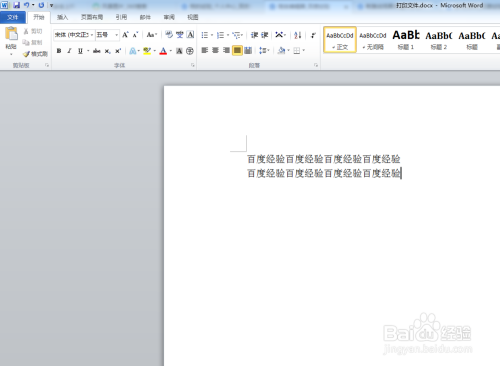Open the highlight color dropdown arrow
Image resolution: width=500 pixels, height=366 pixels.
[155, 51]
